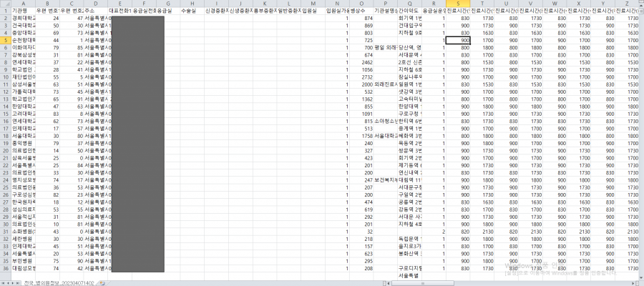Click the 순천향대학 cell in row 5
This screenshot has width=644, height=286.
[24, 40]
